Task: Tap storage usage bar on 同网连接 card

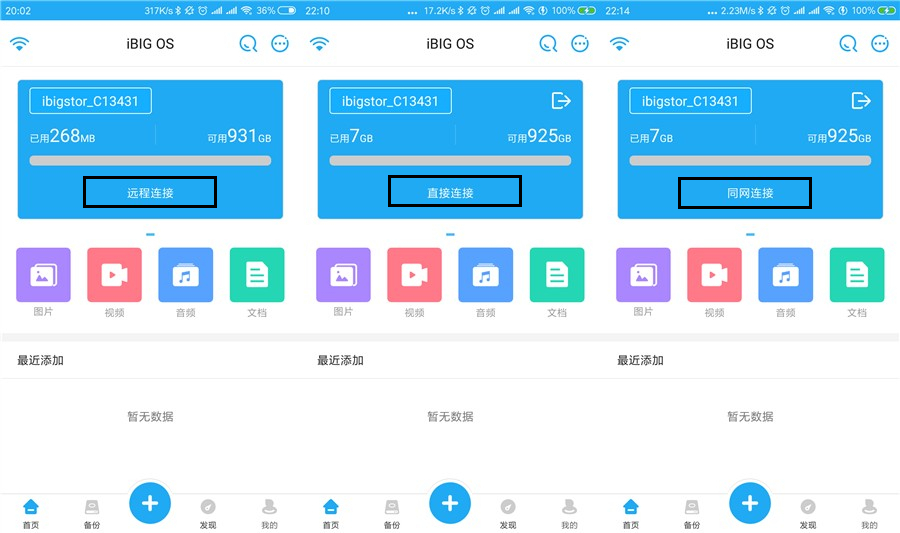Action: (x=750, y=161)
